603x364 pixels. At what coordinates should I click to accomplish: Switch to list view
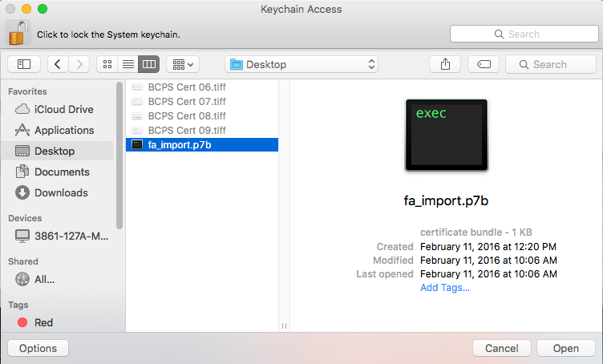tap(128, 64)
